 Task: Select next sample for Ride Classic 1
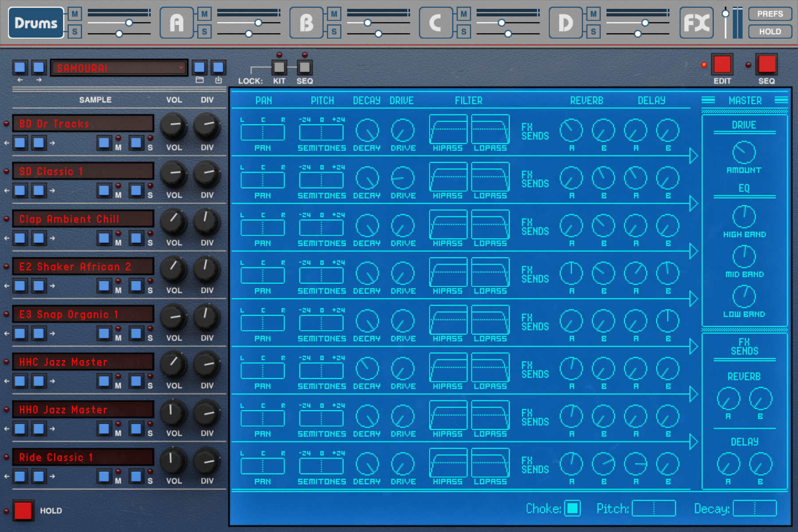click(x=39, y=476)
